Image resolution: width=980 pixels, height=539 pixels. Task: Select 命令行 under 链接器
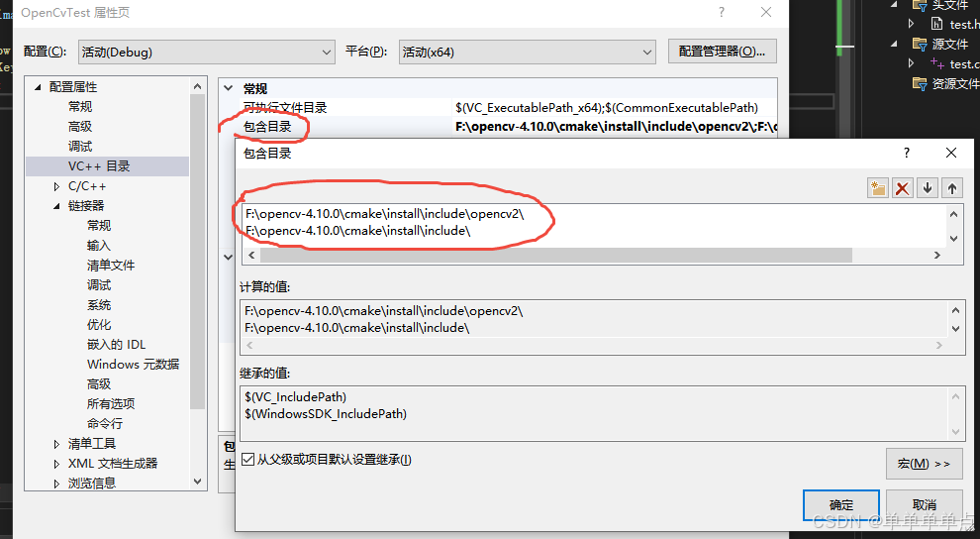pyautogui.click(x=104, y=424)
